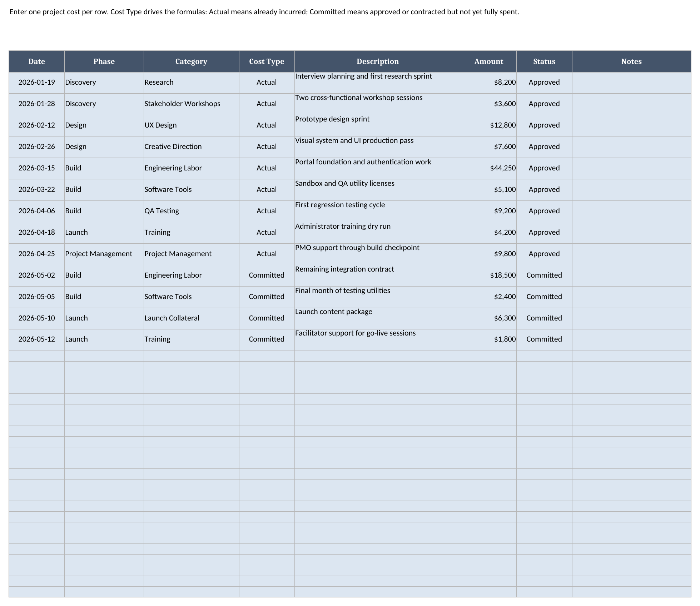Click the date cell 2026-05-05

coord(36,297)
